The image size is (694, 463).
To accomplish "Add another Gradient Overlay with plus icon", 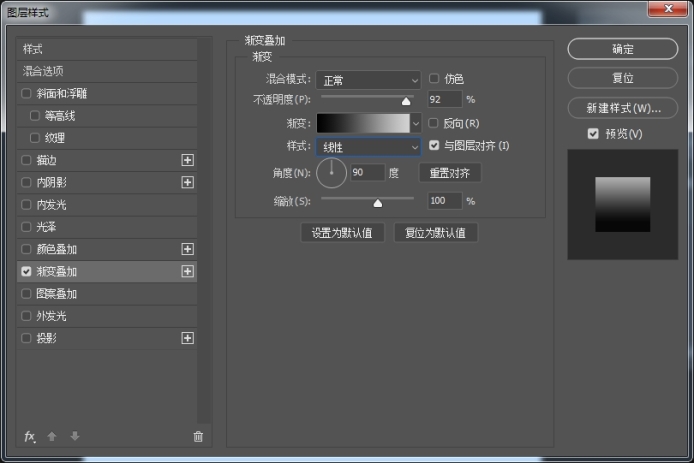I will point(188,271).
